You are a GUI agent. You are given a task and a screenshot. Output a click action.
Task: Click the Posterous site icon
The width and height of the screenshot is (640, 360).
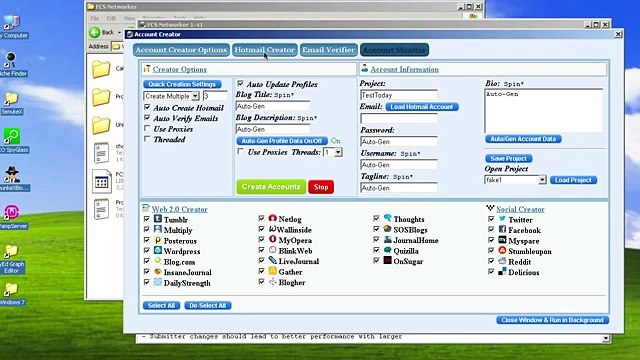click(158, 240)
